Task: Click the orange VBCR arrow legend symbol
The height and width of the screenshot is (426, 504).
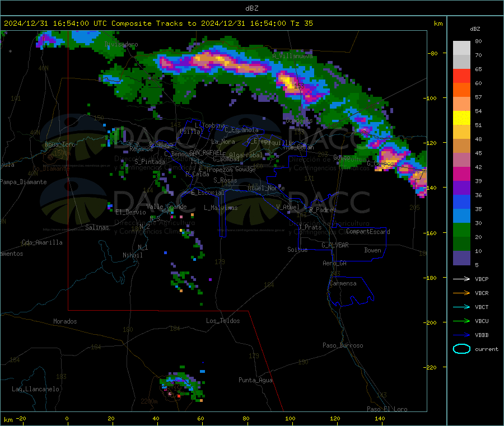Action: click(x=461, y=293)
